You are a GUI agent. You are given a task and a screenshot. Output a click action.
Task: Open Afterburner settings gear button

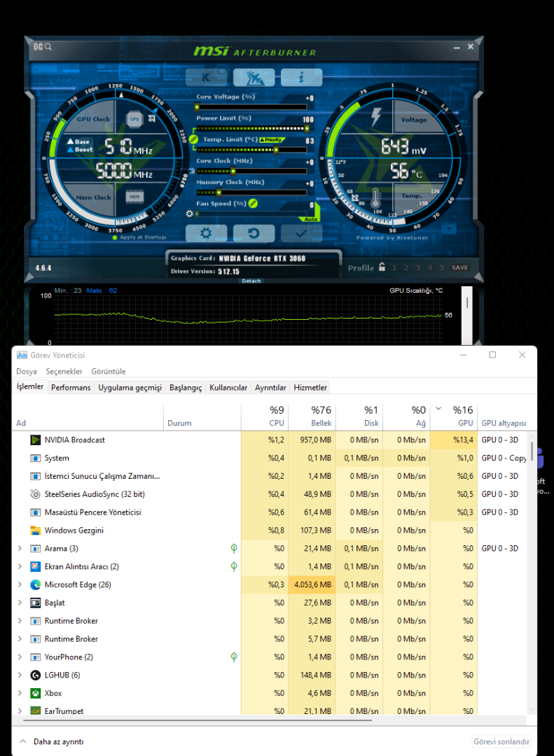pyautogui.click(x=206, y=233)
